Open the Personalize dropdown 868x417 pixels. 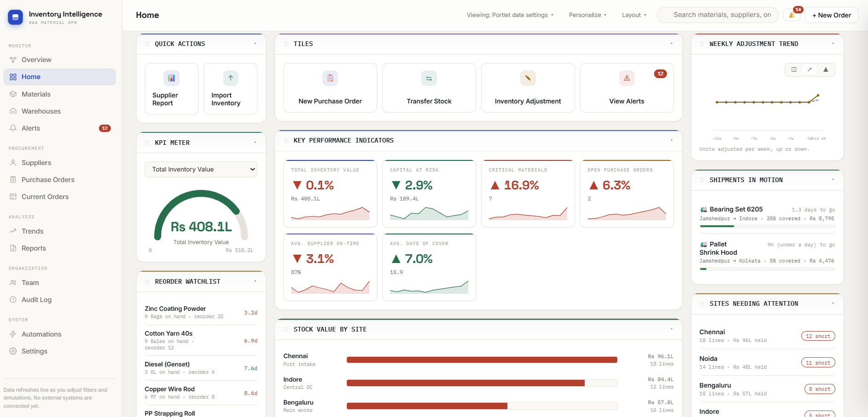coord(587,15)
